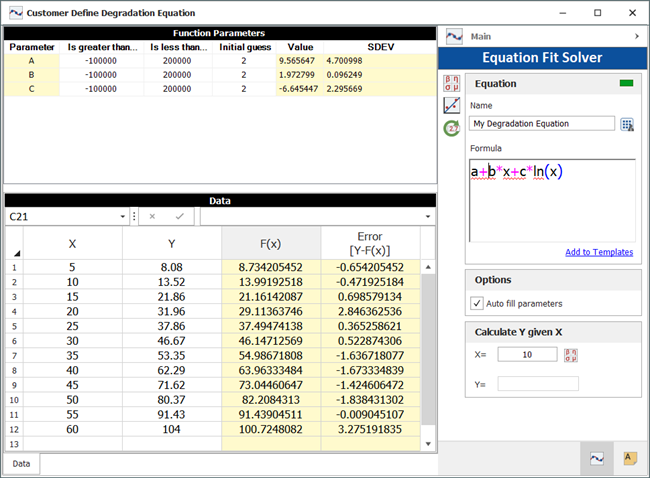Open the equation templates grid icon
650x478 pixels.
click(627, 124)
